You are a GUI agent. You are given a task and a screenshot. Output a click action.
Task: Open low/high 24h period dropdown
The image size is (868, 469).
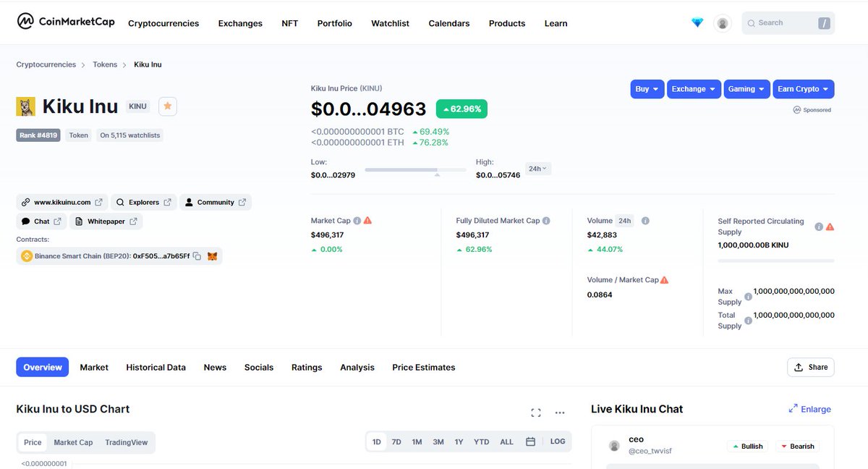pos(538,169)
